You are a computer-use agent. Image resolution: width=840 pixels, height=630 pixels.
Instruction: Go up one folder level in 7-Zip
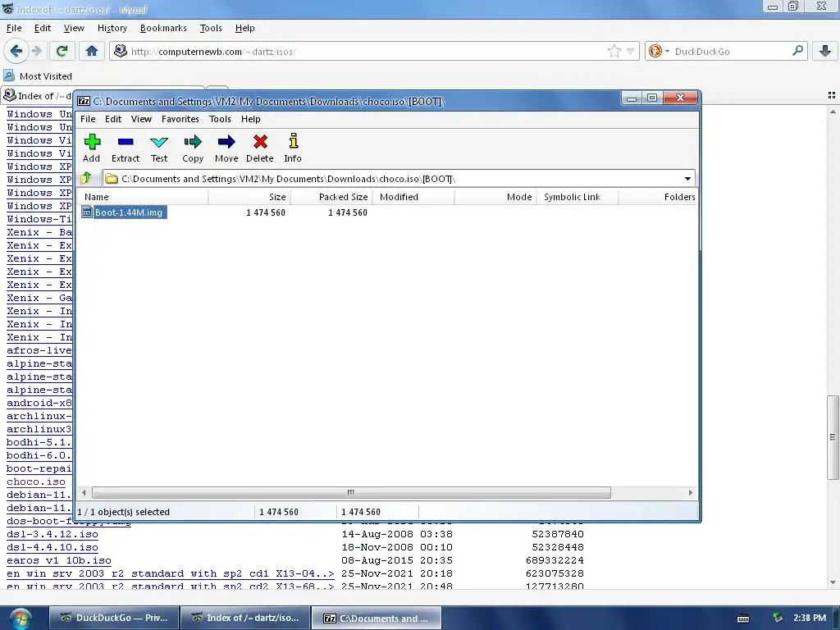(x=86, y=178)
